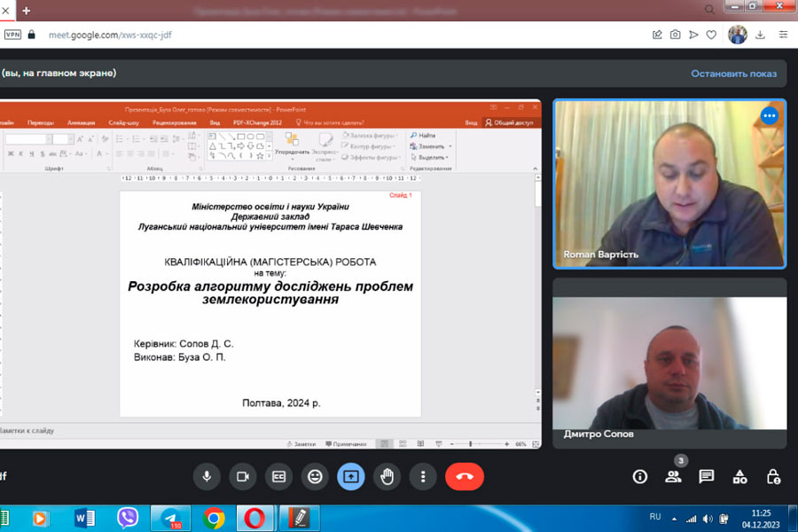Switch to slide sorter view icon
The image size is (798, 532).
click(x=403, y=444)
